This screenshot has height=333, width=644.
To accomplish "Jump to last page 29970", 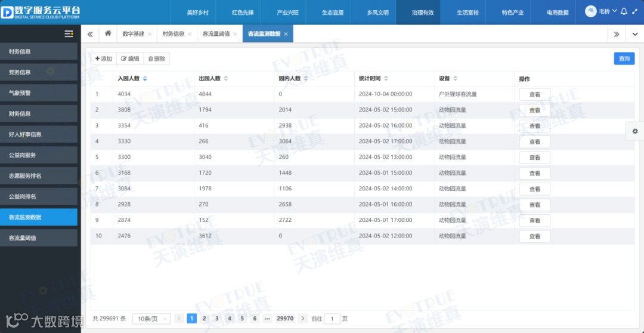I will point(285,318).
